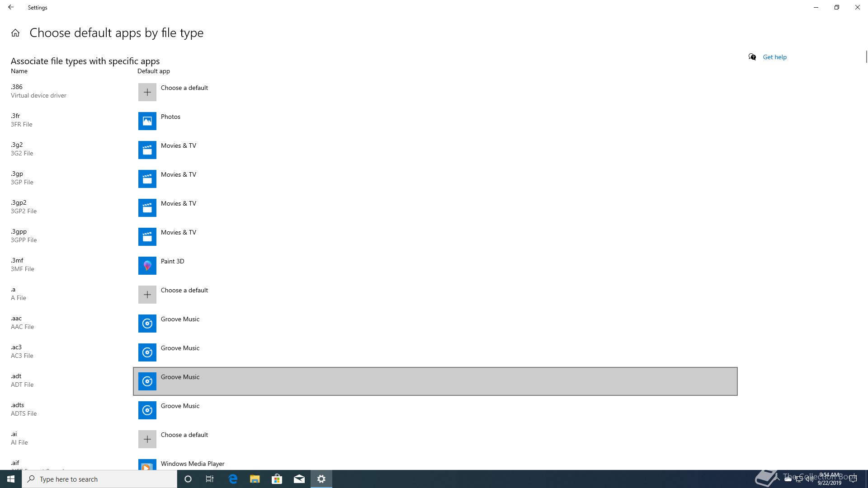Open Cortana from the taskbar circle
Image resolution: width=868 pixels, height=488 pixels.
[x=188, y=479]
